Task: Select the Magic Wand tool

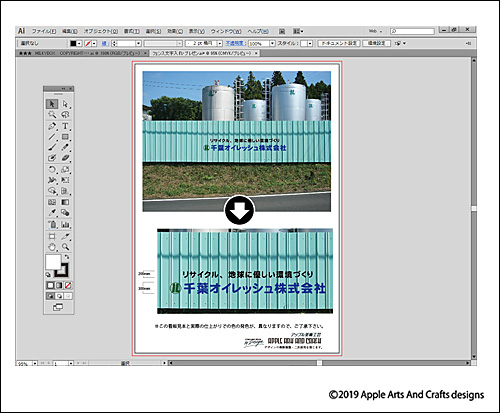Action: [52, 115]
